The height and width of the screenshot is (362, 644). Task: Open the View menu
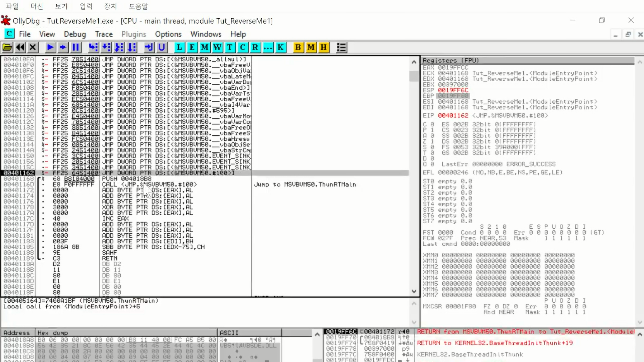pos(47,34)
